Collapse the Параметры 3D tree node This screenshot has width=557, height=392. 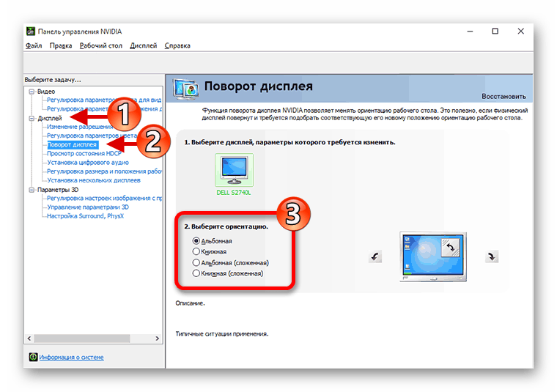(32, 190)
